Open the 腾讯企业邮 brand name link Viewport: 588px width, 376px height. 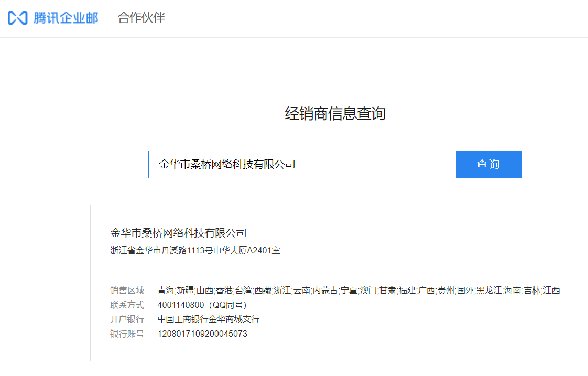click(x=66, y=18)
